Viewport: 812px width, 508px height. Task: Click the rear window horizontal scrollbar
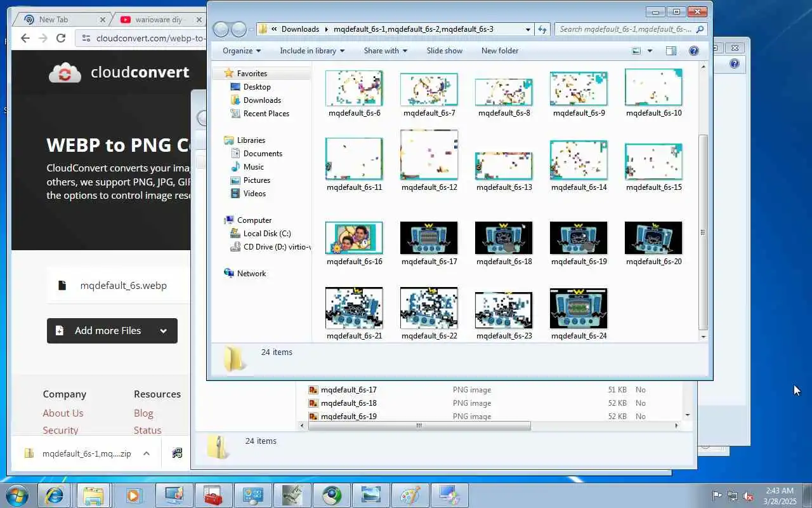pyautogui.click(x=419, y=426)
